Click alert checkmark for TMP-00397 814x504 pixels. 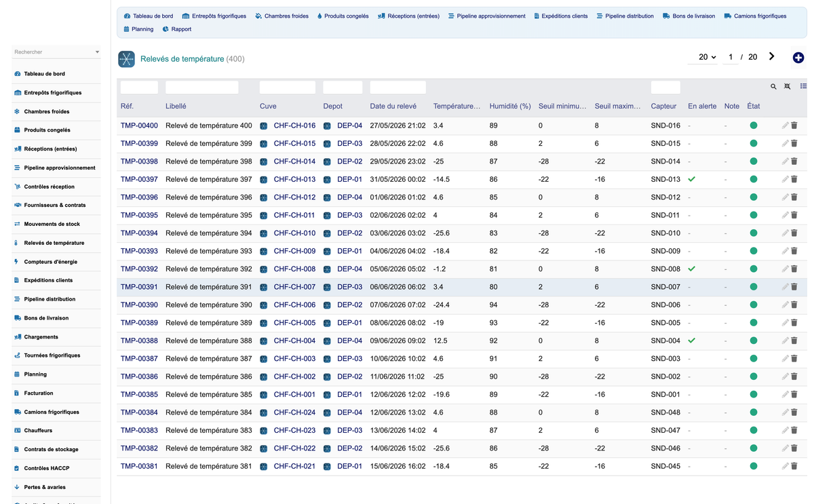tap(692, 179)
